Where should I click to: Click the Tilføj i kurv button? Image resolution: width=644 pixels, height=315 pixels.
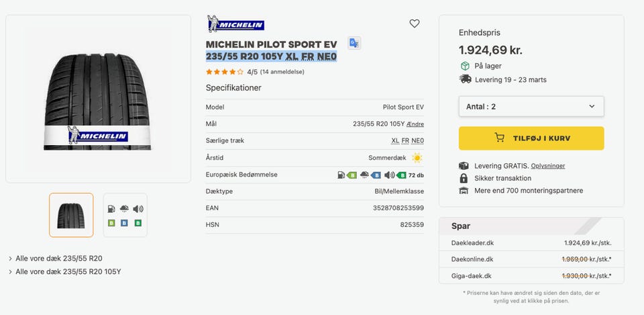click(x=531, y=138)
